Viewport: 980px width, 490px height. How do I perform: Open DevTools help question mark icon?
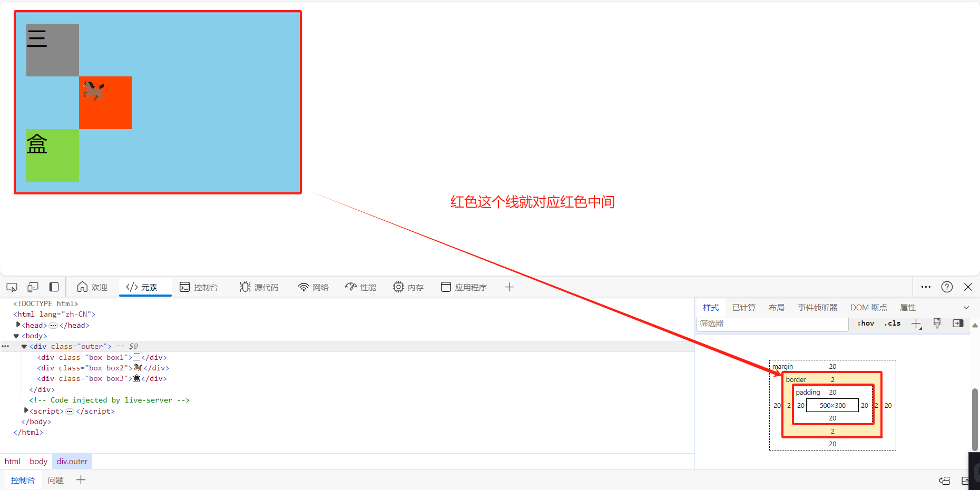(x=947, y=287)
